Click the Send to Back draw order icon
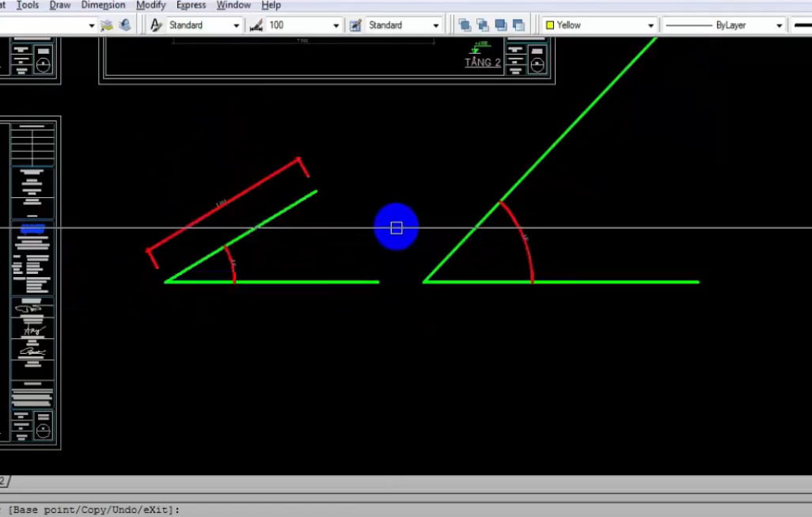The image size is (812, 517). tap(483, 25)
